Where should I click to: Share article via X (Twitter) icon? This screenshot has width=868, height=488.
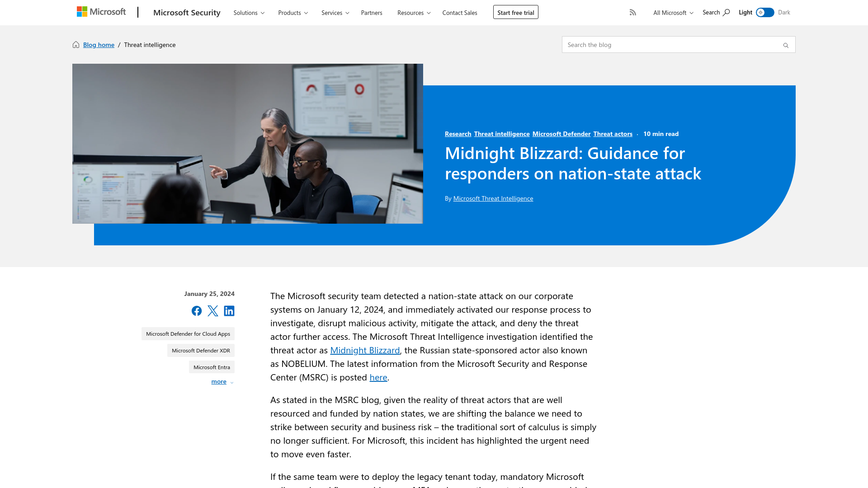213,310
